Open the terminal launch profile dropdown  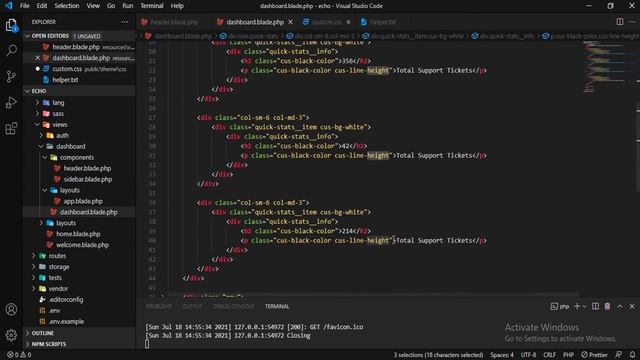pos(584,306)
